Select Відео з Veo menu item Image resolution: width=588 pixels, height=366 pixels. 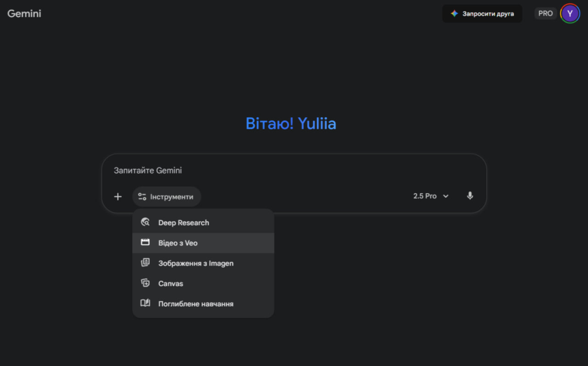point(178,243)
